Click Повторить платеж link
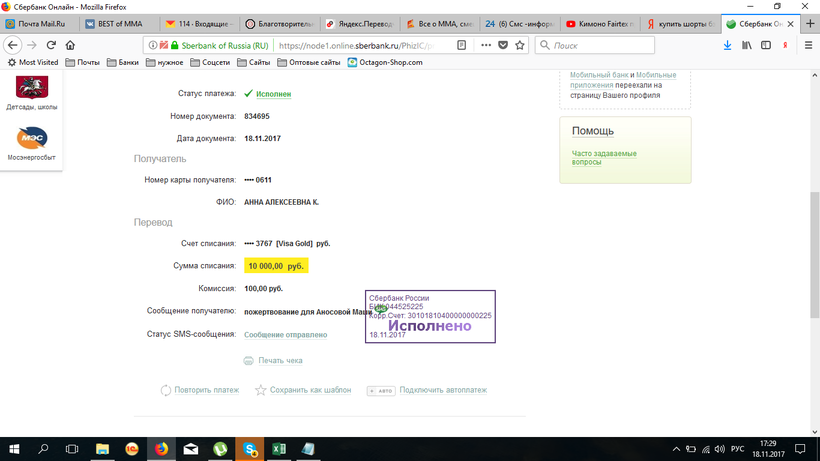Viewport: 820px width, 461px height. [x=207, y=390]
